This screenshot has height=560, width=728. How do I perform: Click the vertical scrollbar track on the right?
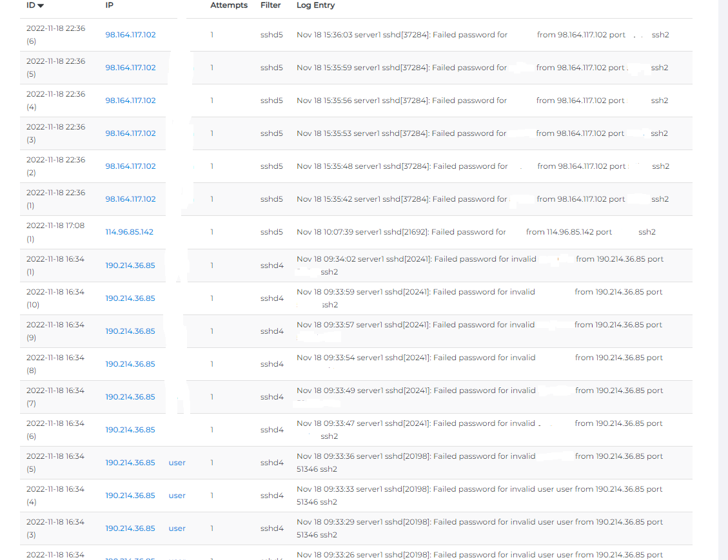(x=723, y=280)
